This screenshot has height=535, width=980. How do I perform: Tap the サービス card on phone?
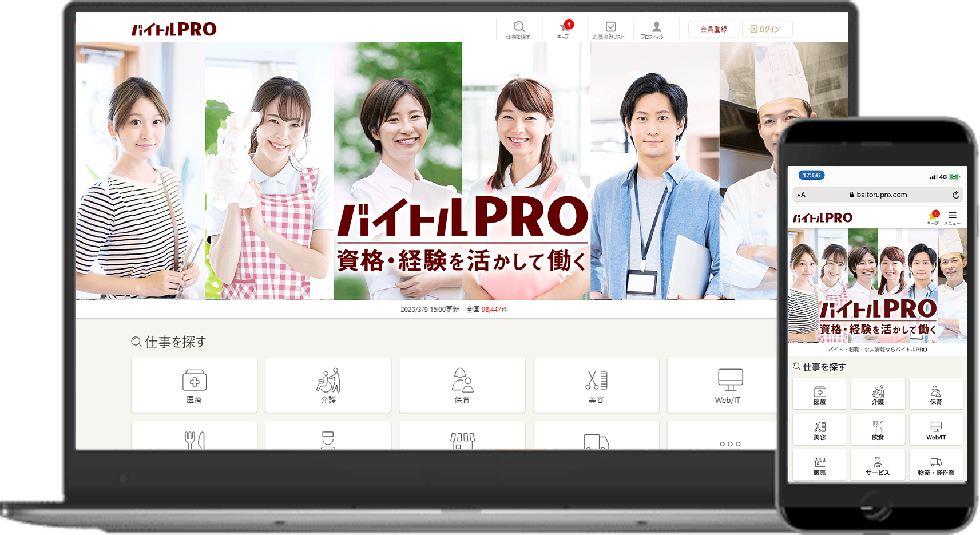[x=878, y=465]
